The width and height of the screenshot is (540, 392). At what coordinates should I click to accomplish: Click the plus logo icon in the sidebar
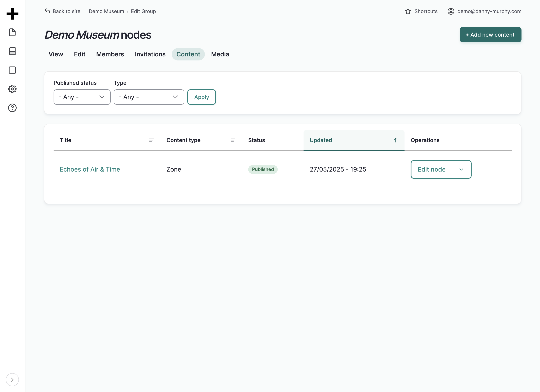point(12,14)
